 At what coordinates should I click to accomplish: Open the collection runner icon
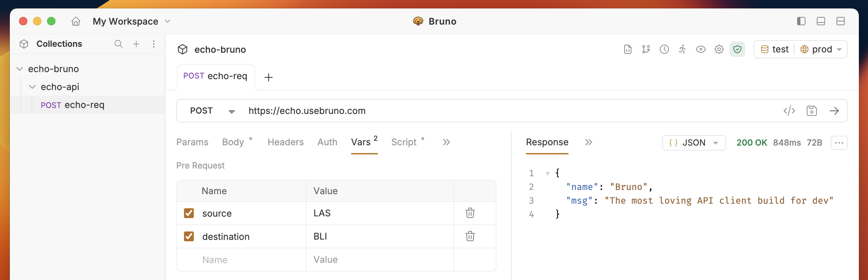coord(682,50)
